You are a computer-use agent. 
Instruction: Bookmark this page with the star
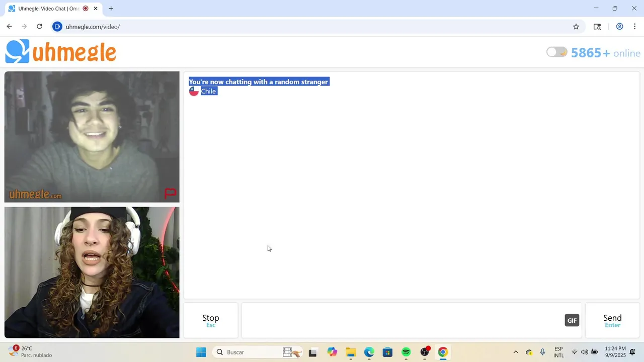(576, 27)
